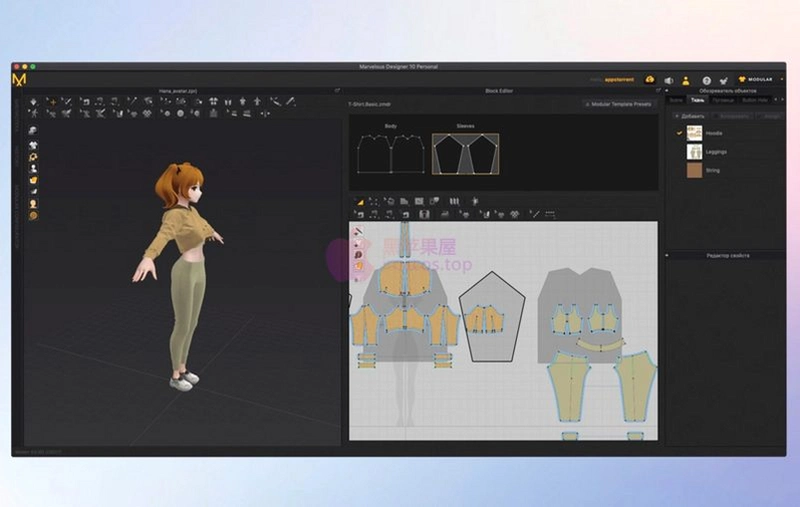Click the brown String color swatch
This screenshot has width=800, height=507.
coord(694,170)
